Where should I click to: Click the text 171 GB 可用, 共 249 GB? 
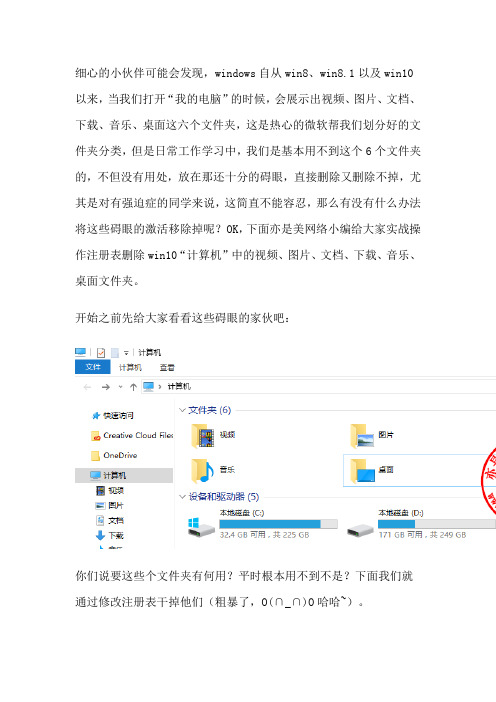click(422, 535)
